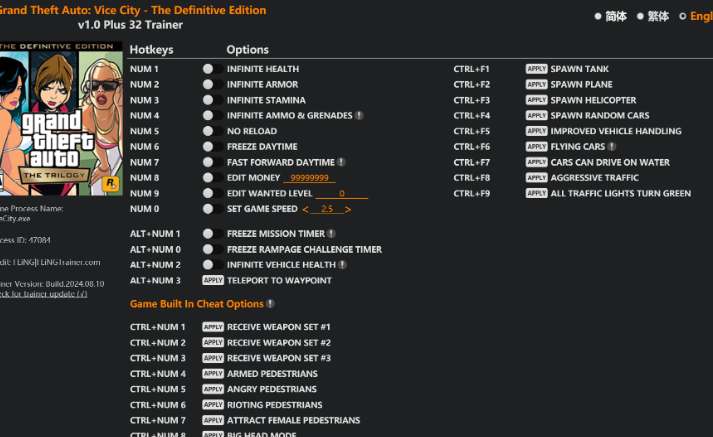Apply Attract Female Pedestrians
Viewport: 713px width, 437px height.
(213, 420)
